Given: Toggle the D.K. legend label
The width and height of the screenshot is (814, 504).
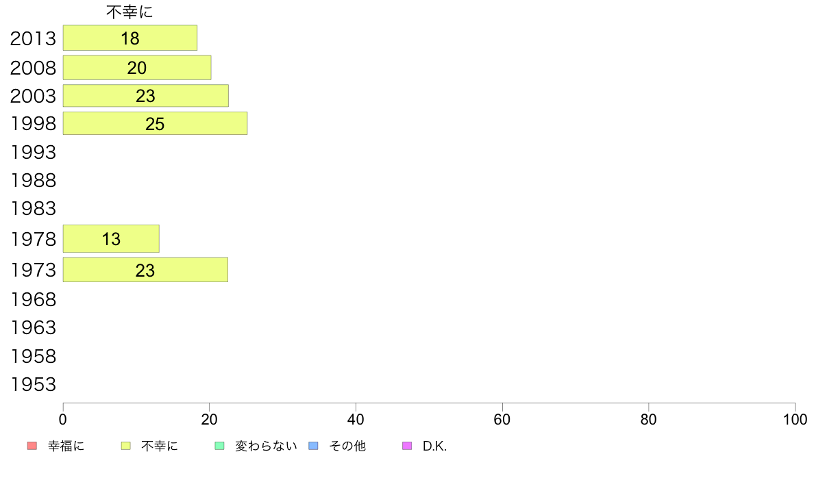Looking at the screenshot, I should tap(434, 446).
